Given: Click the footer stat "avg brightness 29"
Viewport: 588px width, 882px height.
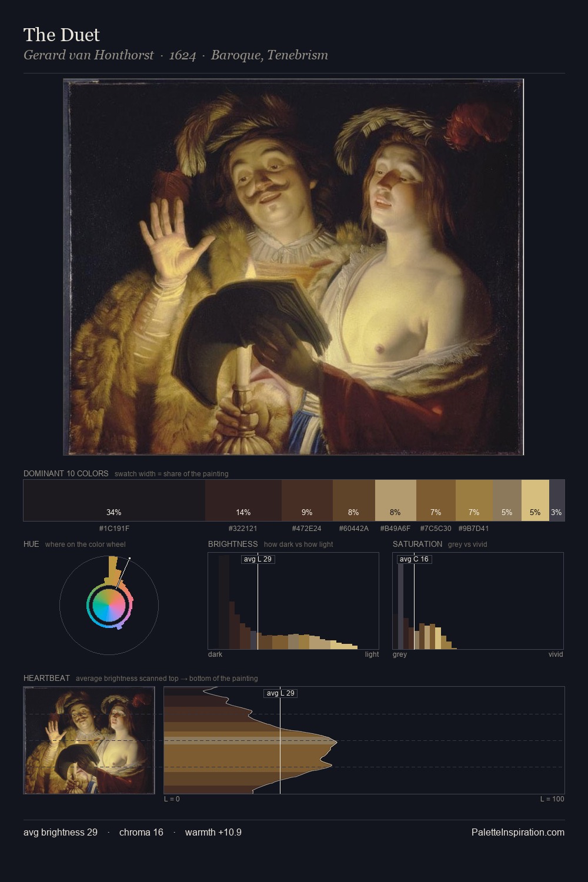Looking at the screenshot, I should coord(61,832).
